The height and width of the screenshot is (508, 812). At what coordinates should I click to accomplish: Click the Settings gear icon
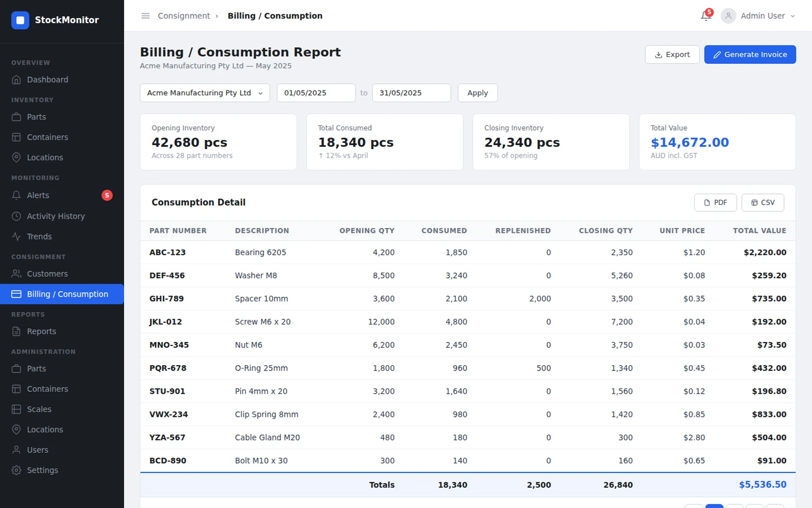point(16,470)
